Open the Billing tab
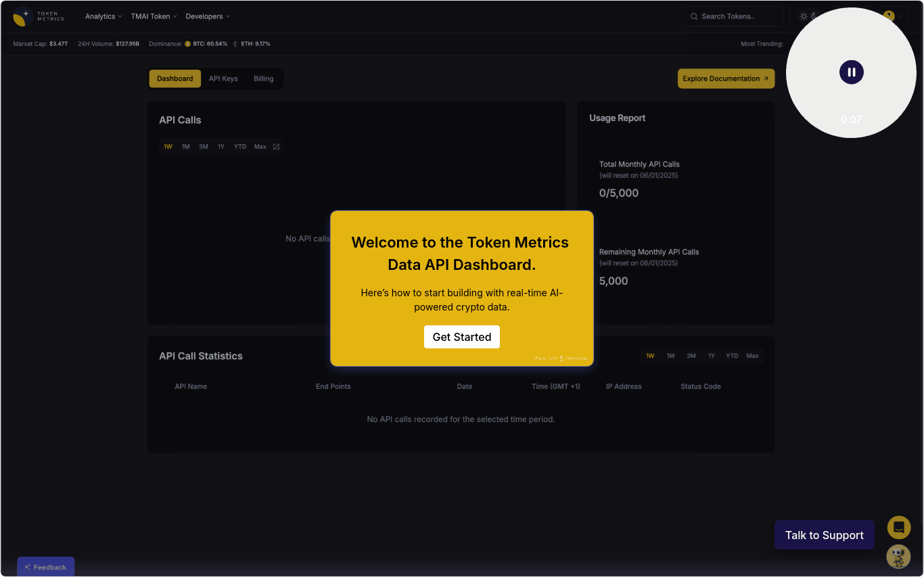This screenshot has height=577, width=924. pos(264,78)
